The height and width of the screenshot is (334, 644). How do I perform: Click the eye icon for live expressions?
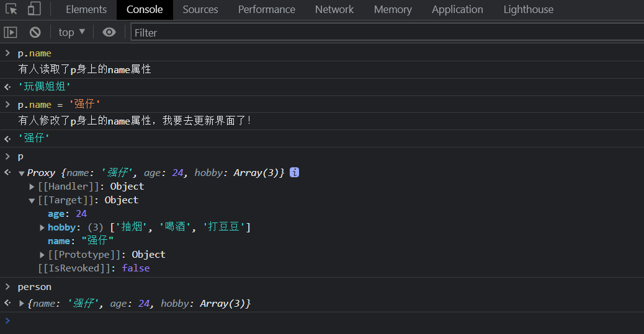[109, 32]
